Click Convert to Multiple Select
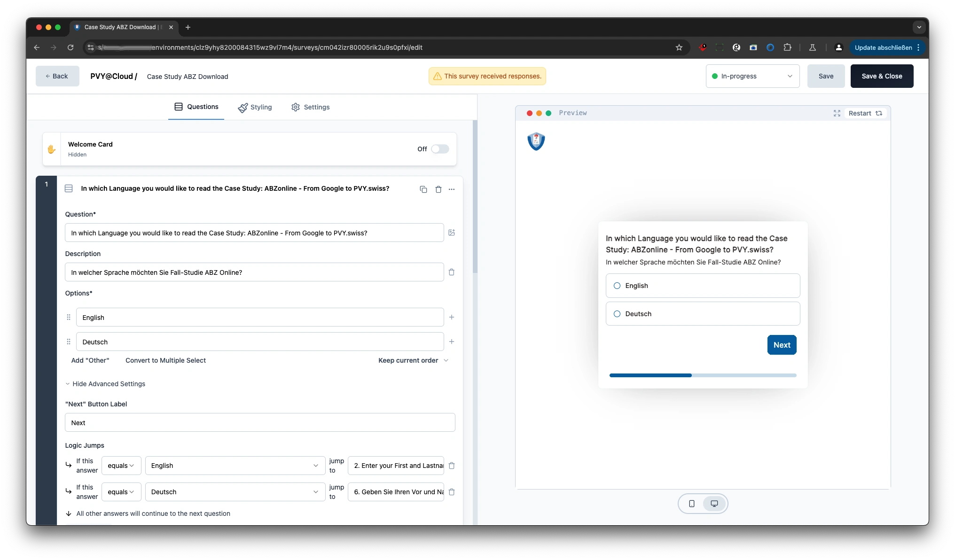 [165, 360]
